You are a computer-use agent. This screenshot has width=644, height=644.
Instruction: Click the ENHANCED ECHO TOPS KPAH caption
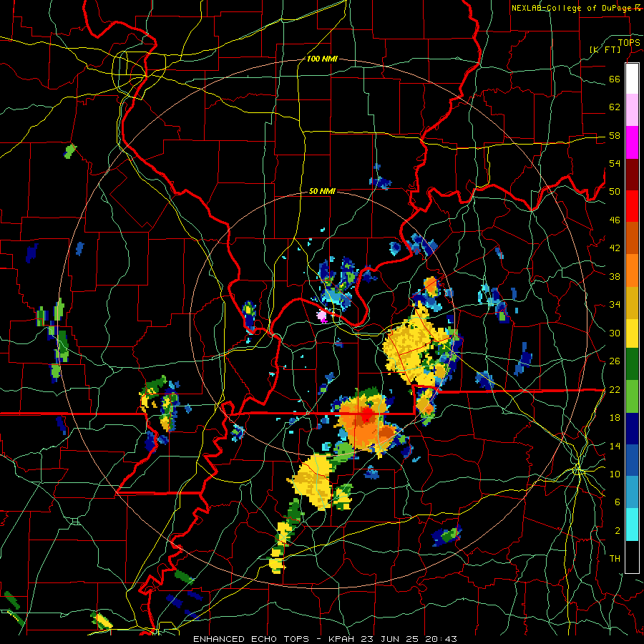(x=325, y=639)
